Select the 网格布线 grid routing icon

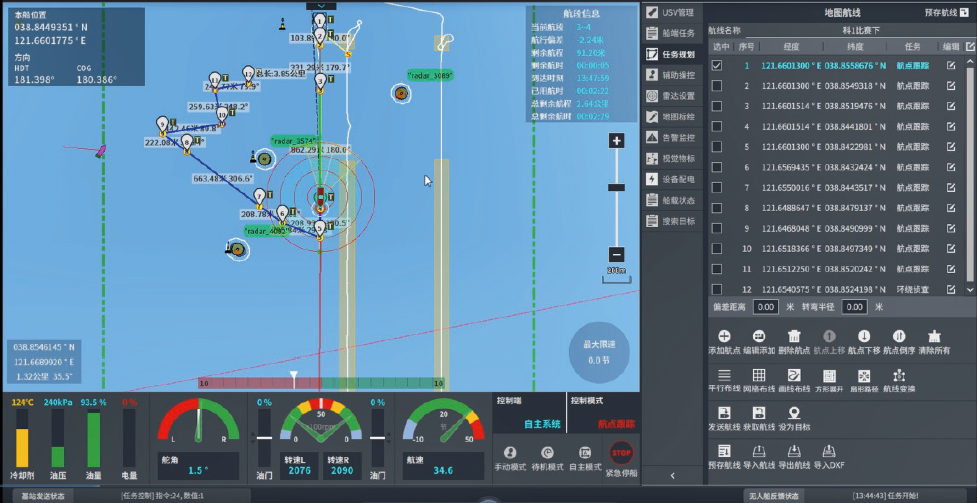[x=759, y=375]
